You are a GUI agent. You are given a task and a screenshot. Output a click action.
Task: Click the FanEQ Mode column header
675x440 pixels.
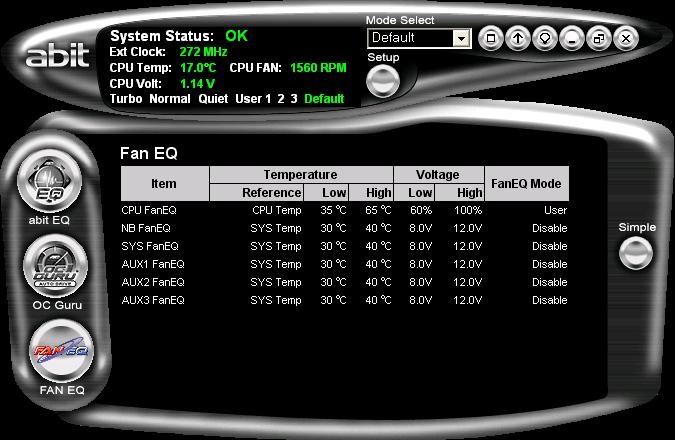coord(526,183)
